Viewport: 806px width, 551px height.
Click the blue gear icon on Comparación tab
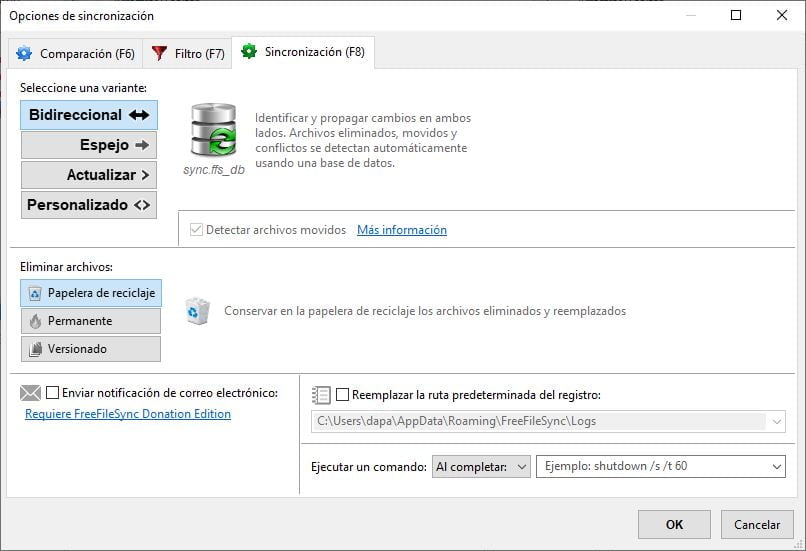(x=24, y=53)
